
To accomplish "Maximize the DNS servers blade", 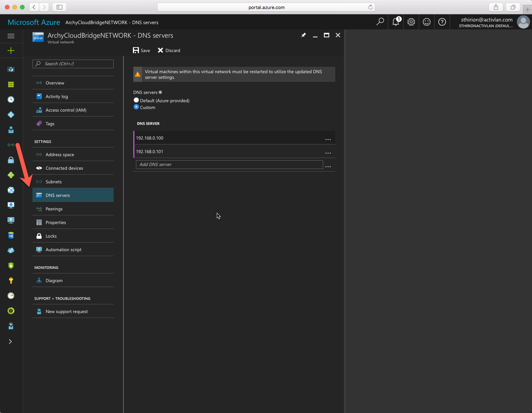I will tap(327, 35).
